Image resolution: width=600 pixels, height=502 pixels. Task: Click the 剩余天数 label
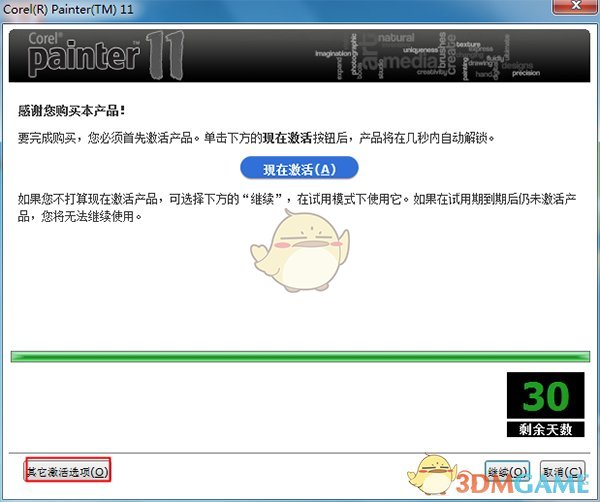(546, 429)
